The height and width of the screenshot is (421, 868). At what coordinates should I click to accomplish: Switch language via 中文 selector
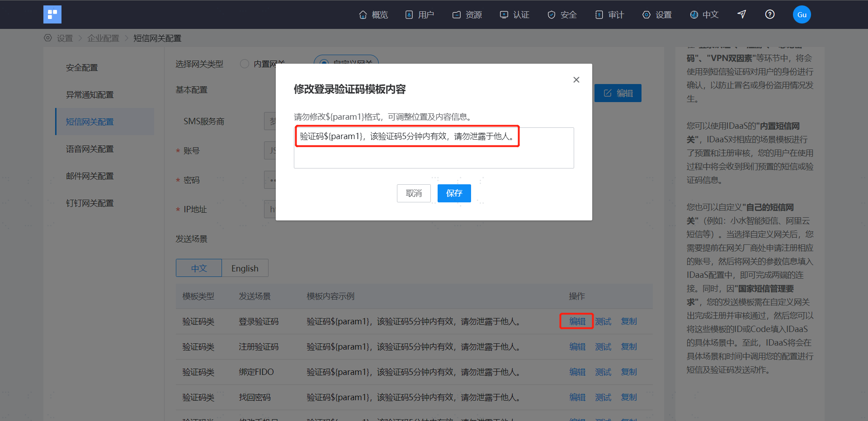704,15
